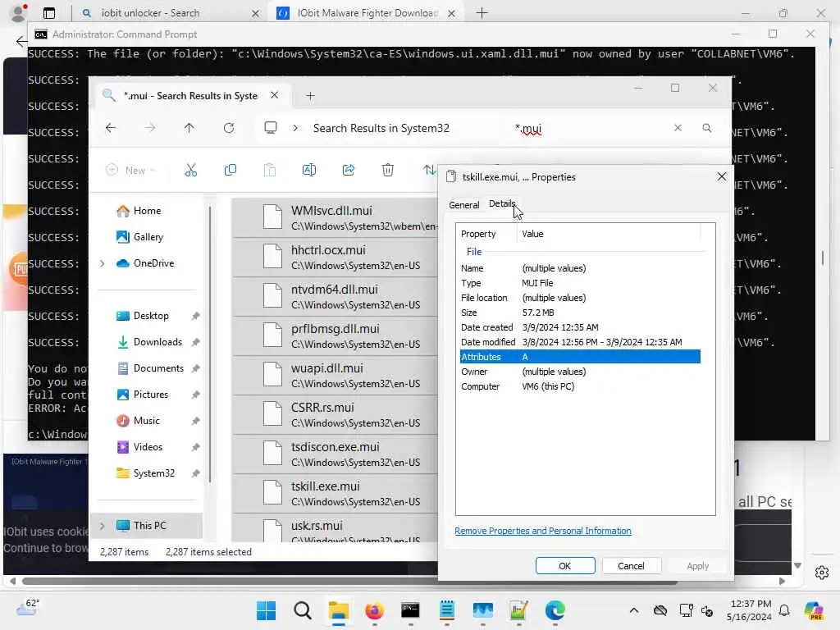
Task: Select the tsdiscon.exe.mui file
Action: click(x=336, y=454)
